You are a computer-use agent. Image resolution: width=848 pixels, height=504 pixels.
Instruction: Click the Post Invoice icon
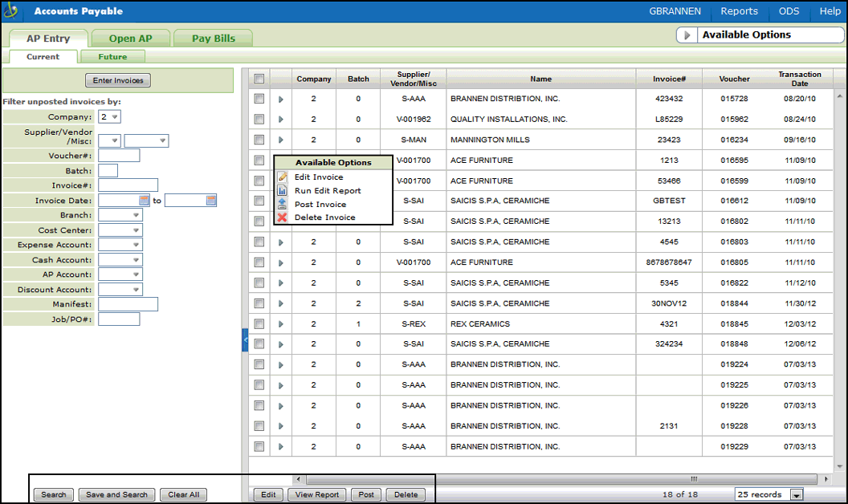tap(282, 205)
